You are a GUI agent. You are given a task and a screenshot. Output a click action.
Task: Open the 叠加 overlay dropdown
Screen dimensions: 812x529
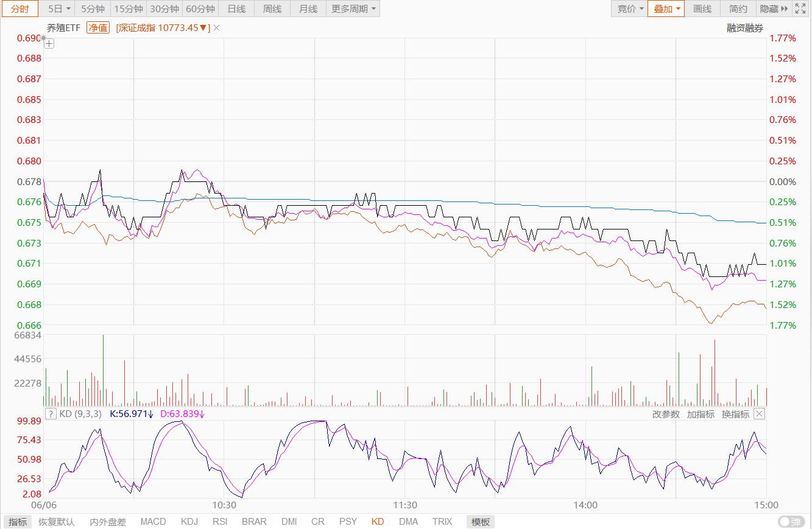pyautogui.click(x=666, y=9)
